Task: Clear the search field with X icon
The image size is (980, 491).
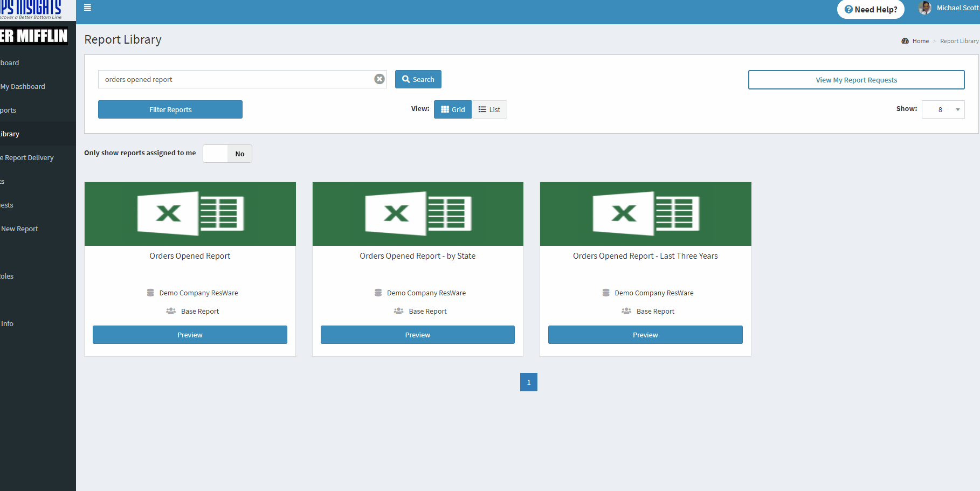Action: [379, 79]
